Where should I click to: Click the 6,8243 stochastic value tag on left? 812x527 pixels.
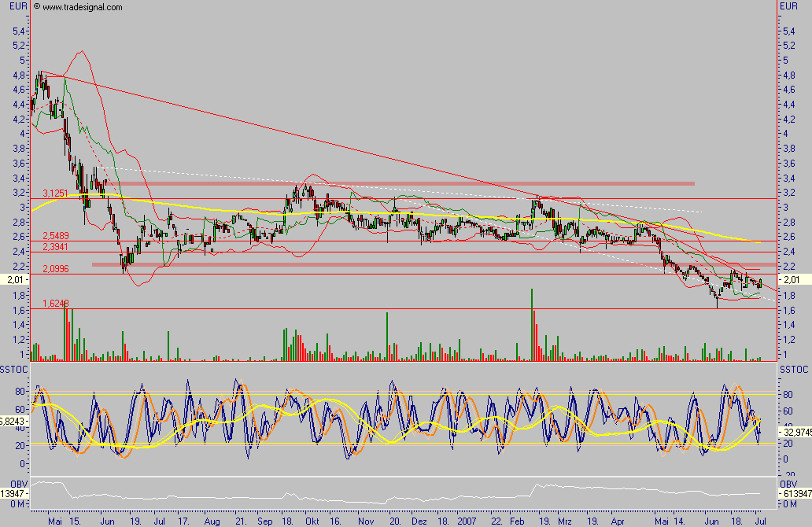(x=13, y=422)
